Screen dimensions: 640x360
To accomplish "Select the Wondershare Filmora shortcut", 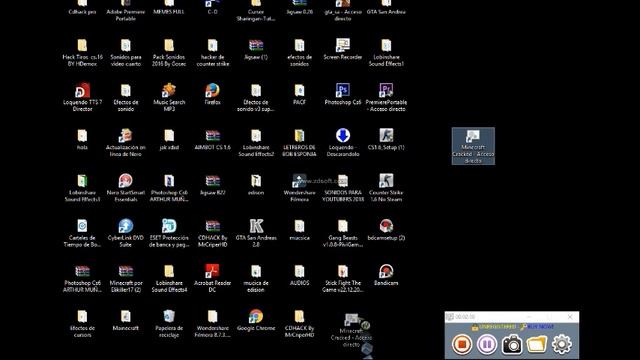I will pos(299,188).
